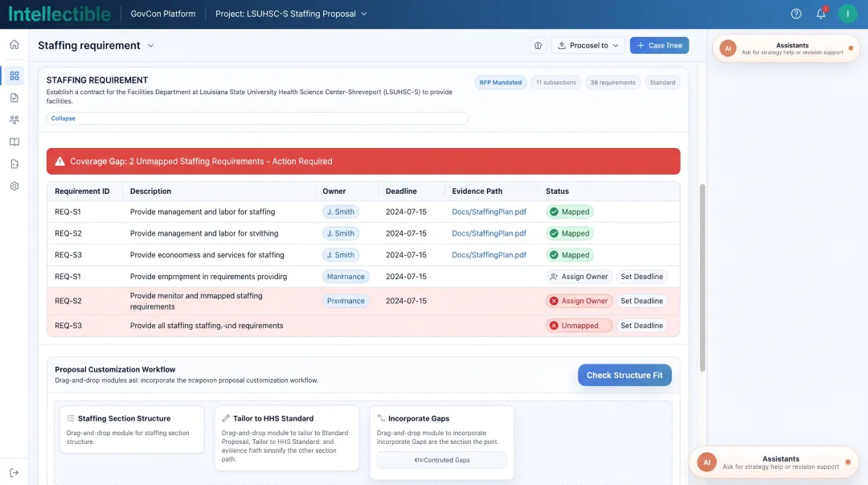Open the settings gear in sidebar

pyautogui.click(x=14, y=187)
